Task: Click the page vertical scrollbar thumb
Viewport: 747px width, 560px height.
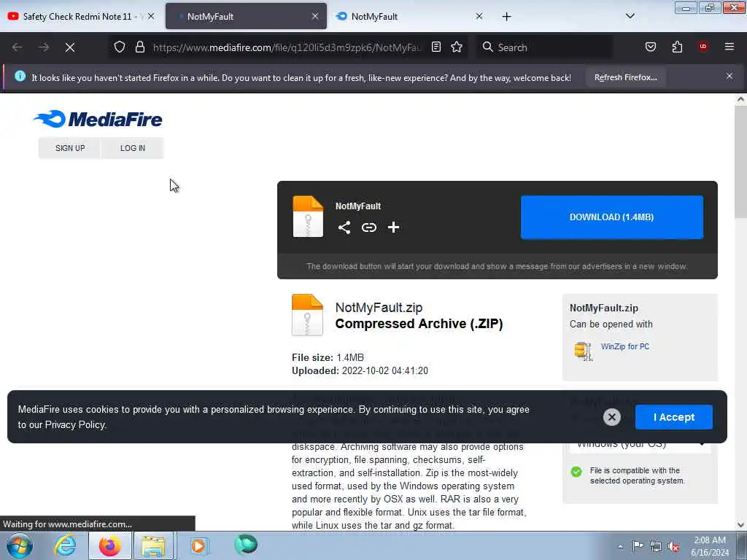Action: click(x=740, y=162)
